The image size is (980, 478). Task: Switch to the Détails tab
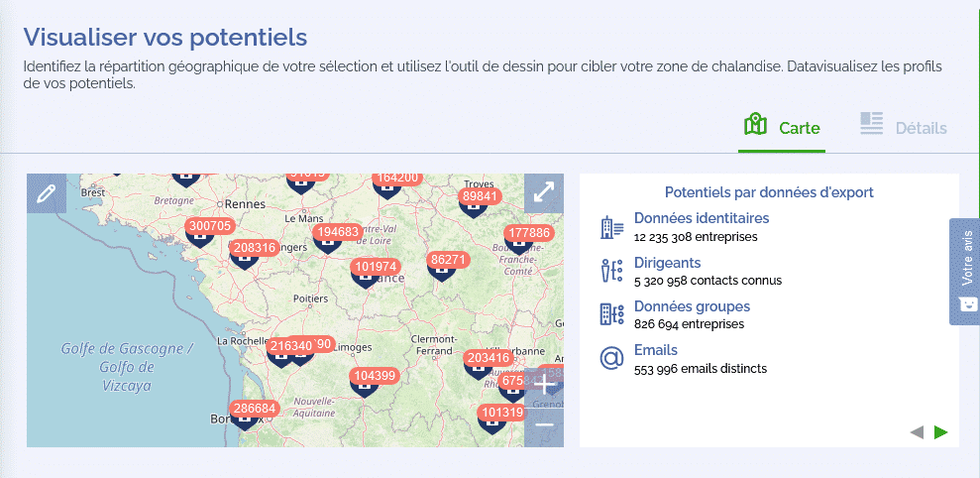(x=903, y=127)
